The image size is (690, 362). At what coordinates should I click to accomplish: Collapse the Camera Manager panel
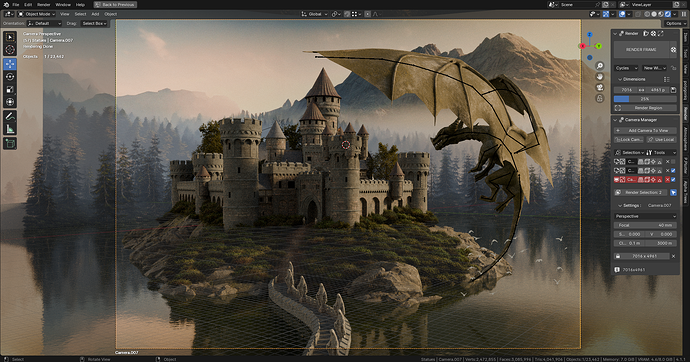(615, 120)
